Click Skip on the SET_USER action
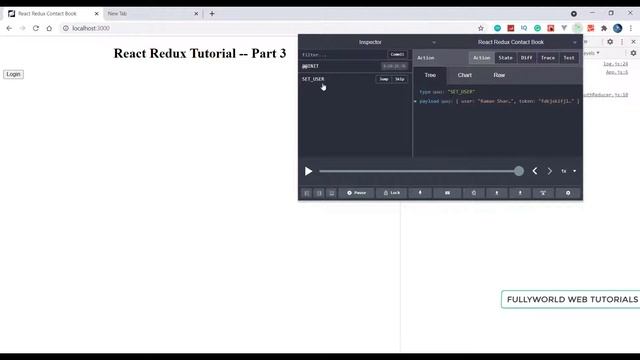This screenshot has height=360, width=640. tap(399, 79)
